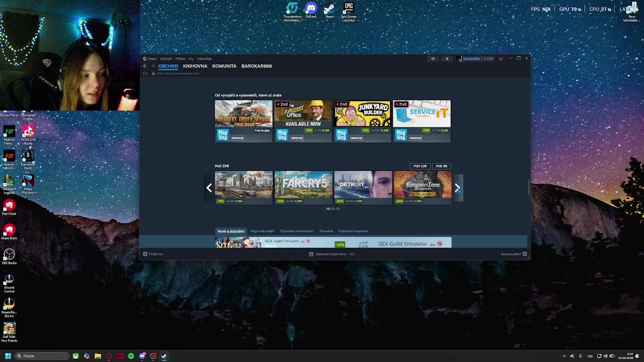This screenshot has height=362, width=644.
Task: Open Seznam přátel friends list
Action: [x=513, y=254]
